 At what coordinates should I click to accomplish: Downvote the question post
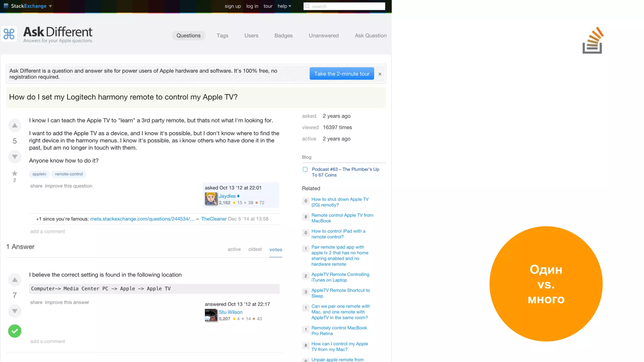click(x=14, y=156)
